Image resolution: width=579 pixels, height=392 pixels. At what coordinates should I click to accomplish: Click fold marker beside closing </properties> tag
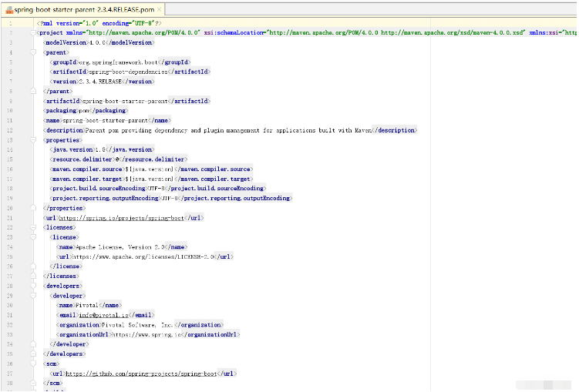[x=33, y=208]
